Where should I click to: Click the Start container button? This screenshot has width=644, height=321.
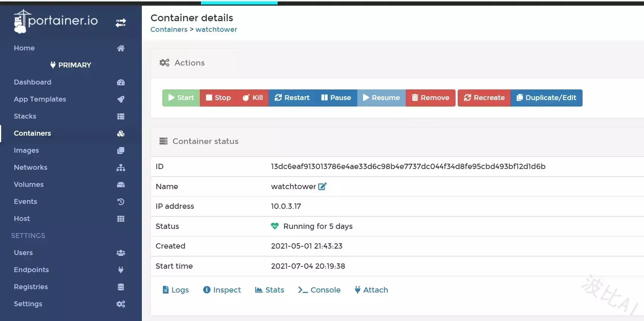(x=181, y=98)
